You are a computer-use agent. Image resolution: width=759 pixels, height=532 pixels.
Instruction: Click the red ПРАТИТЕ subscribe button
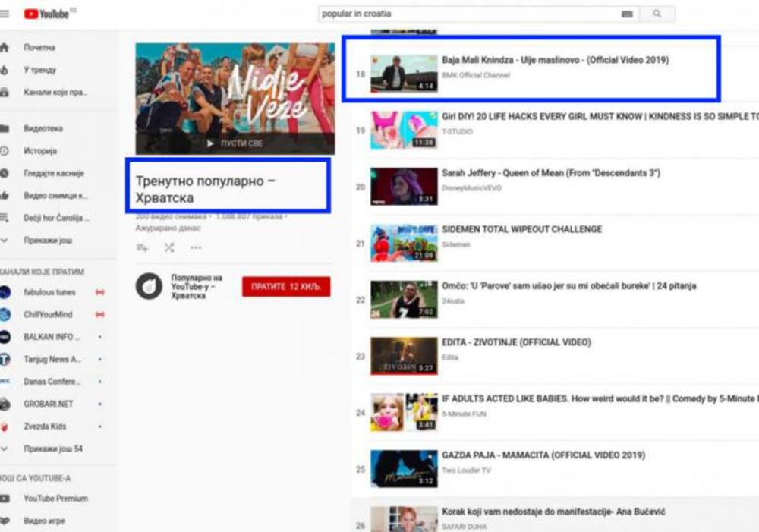[286, 287]
